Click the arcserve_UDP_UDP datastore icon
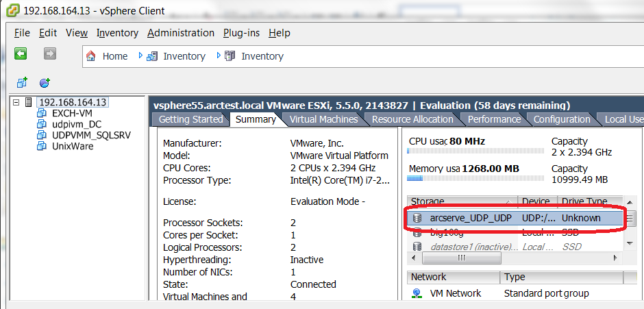The width and height of the screenshot is (644, 309). (417, 218)
